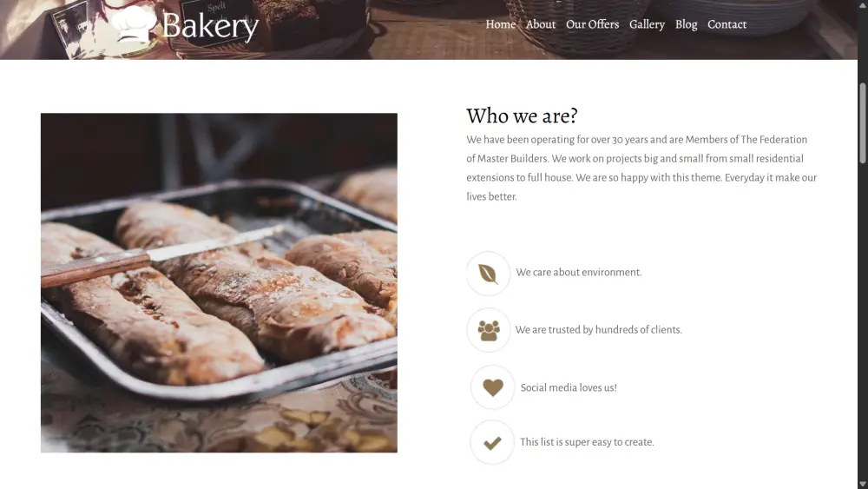This screenshot has height=489, width=868.
Task: Navigate to the Gallery page
Action: [x=647, y=24]
